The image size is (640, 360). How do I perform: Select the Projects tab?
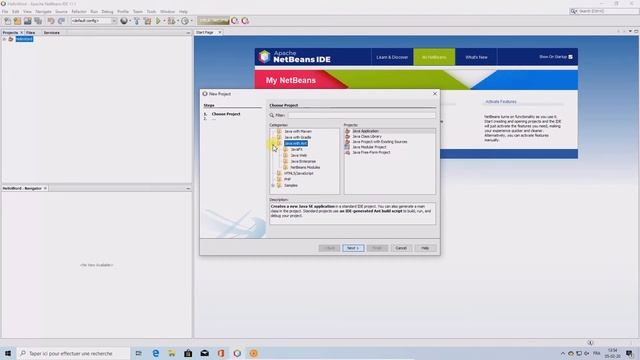point(10,32)
